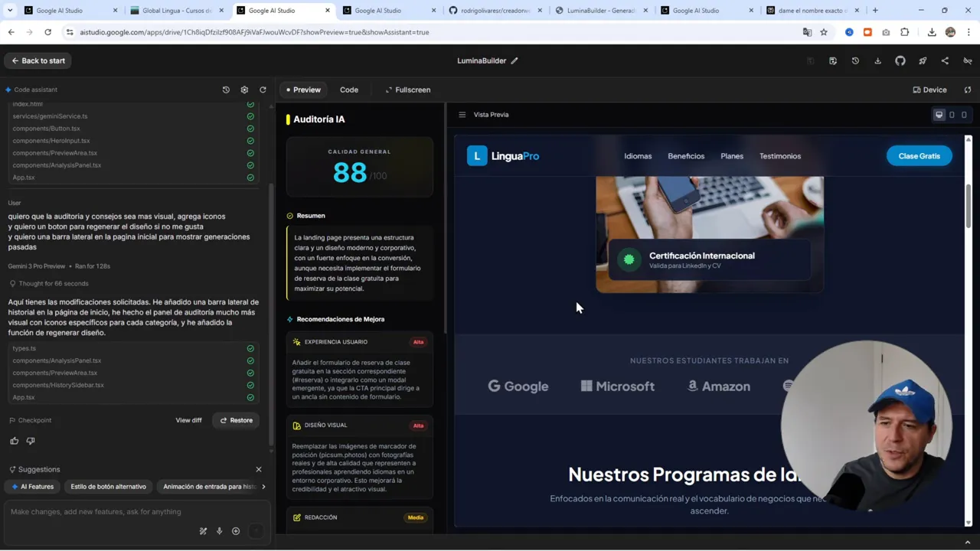
Task: Click the Restore button on the checkpoint
Action: (x=236, y=420)
